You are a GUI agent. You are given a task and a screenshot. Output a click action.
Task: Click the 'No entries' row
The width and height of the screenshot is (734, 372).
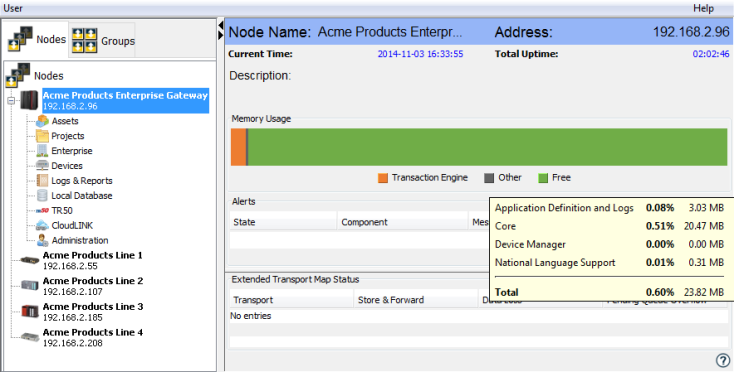pos(478,316)
